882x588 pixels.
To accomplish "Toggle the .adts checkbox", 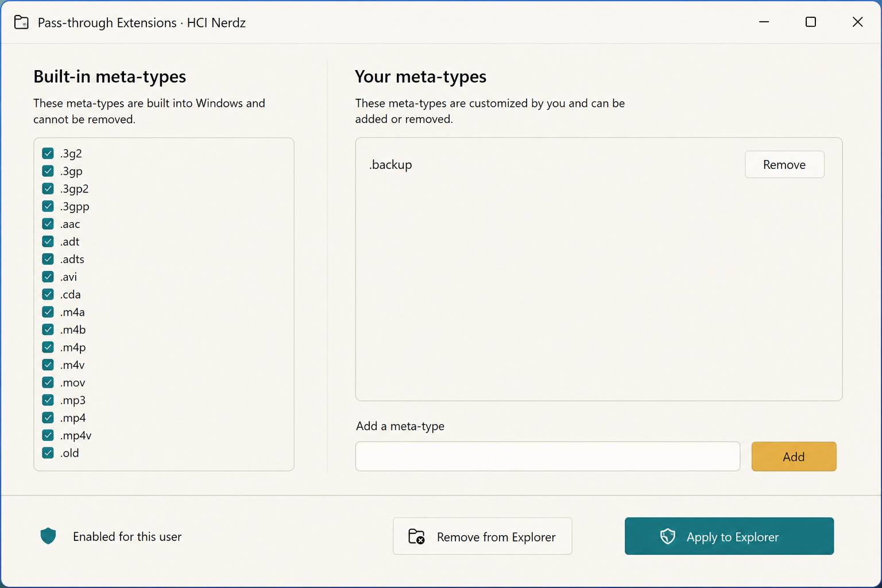I will click(48, 259).
